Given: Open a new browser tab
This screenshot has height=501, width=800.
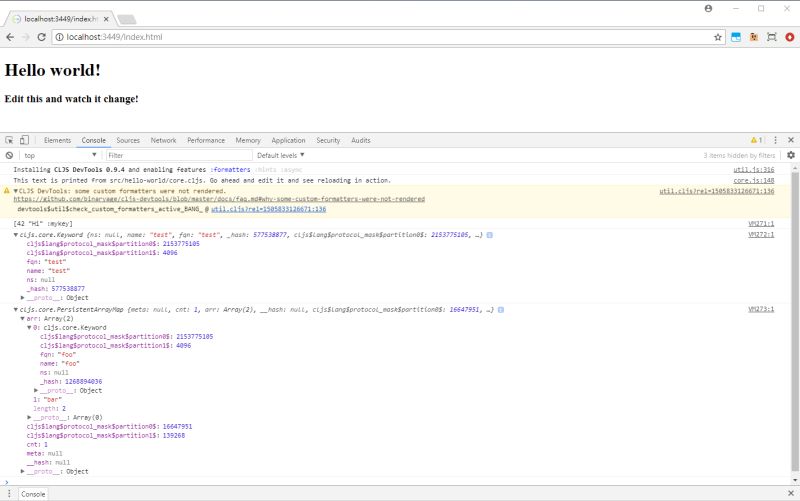Looking at the screenshot, I should (127, 19).
